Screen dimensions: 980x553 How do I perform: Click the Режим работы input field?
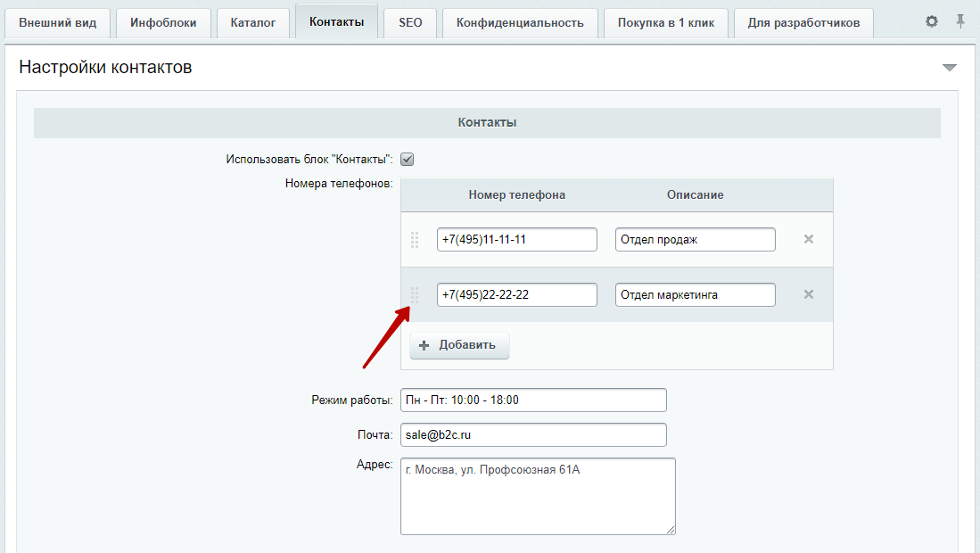pyautogui.click(x=533, y=400)
